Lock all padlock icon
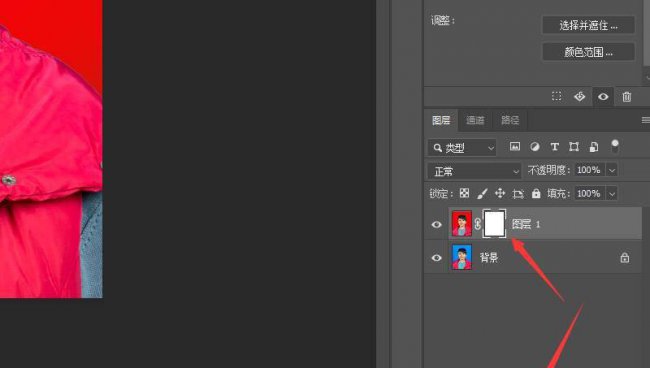 536,193
